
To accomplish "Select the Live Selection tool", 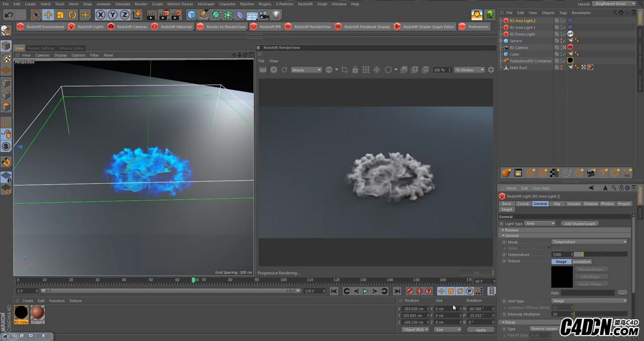I will click(x=36, y=15).
